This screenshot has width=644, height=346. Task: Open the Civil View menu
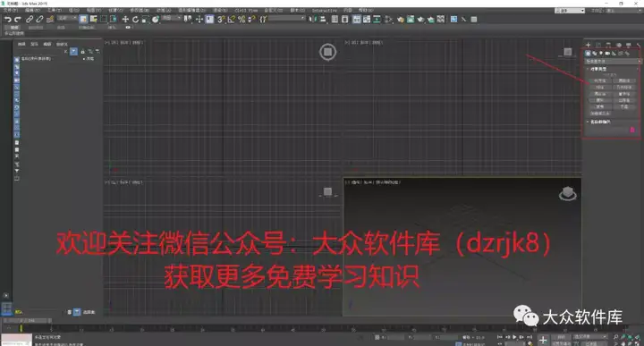(247, 10)
